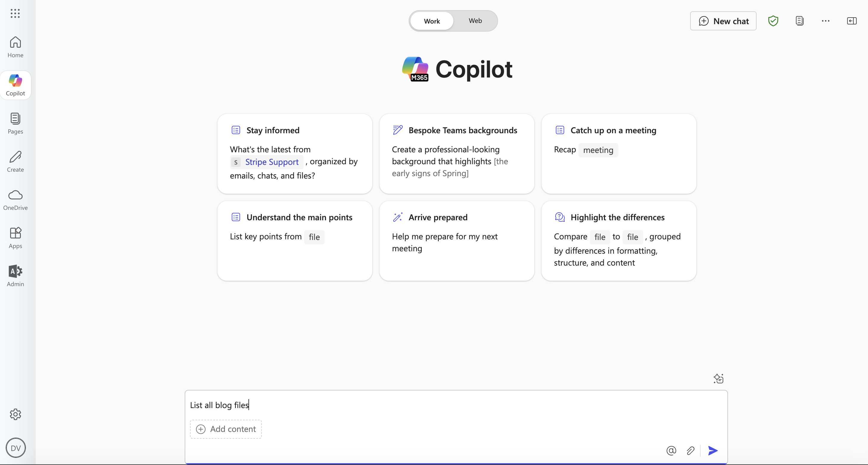Select the Bespoke Teams backgrounds card

pos(457,154)
